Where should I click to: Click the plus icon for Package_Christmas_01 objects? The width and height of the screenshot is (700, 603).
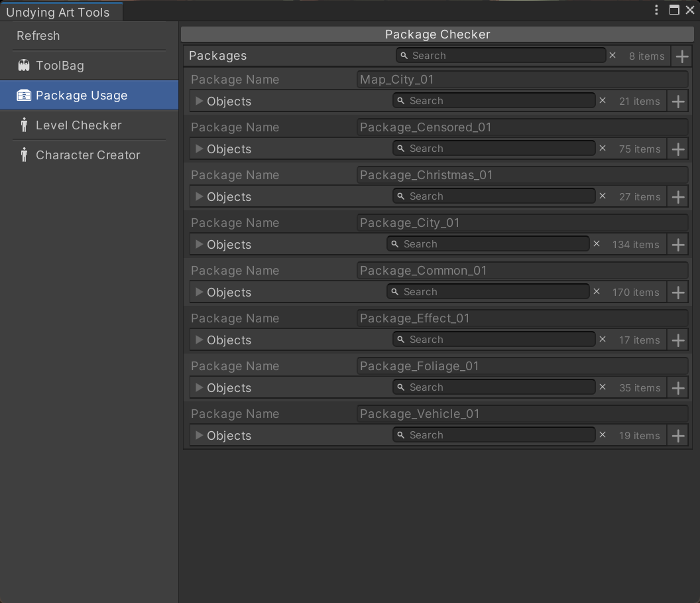pyautogui.click(x=677, y=197)
